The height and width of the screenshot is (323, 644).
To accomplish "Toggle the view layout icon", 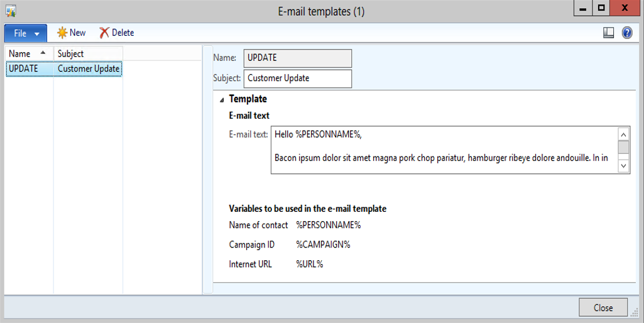I will point(608,33).
